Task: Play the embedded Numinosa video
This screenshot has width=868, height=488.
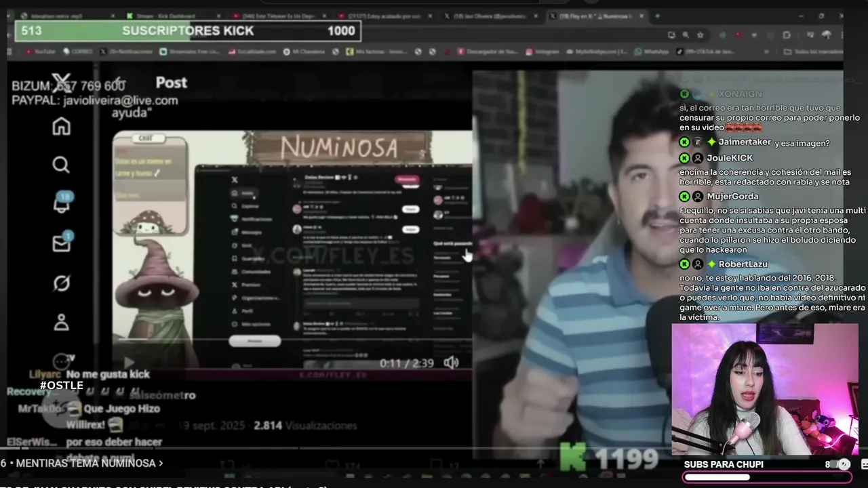Action: click(129, 363)
